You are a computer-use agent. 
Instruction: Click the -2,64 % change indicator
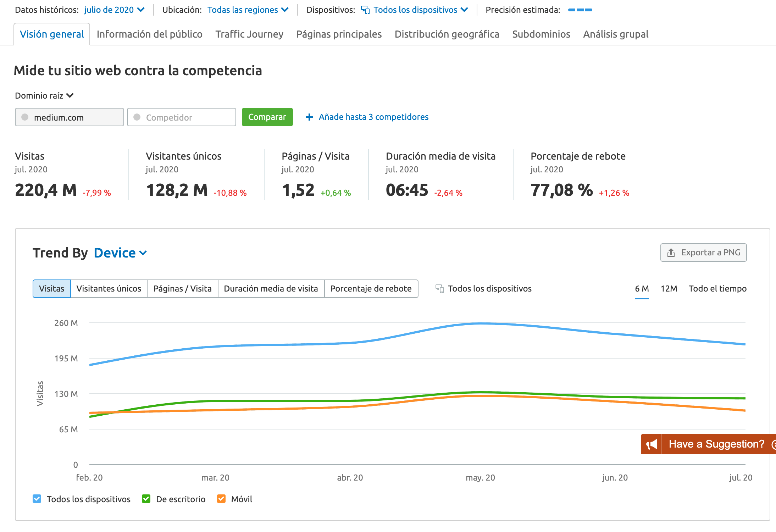pos(448,193)
